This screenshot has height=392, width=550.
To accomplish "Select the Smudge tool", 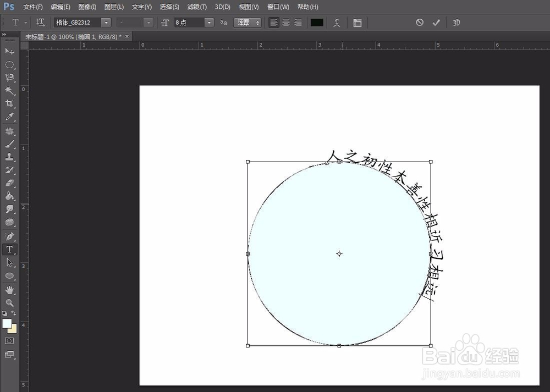I will [x=9, y=209].
